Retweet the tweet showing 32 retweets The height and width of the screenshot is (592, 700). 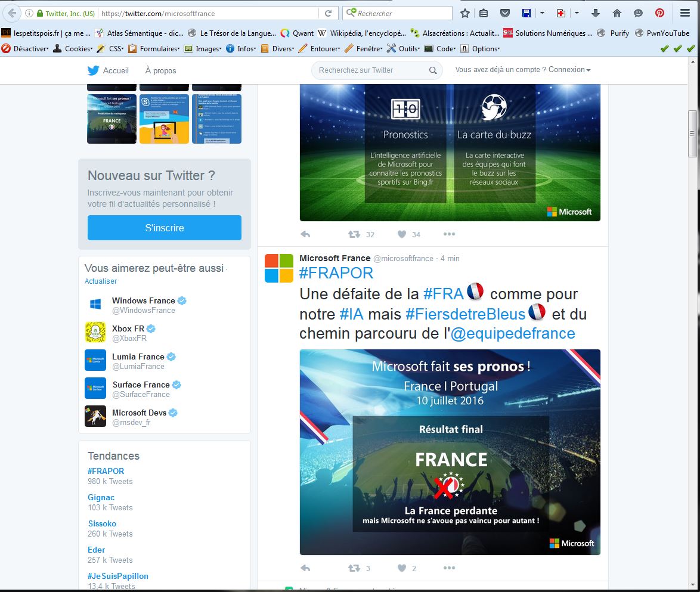pos(354,234)
